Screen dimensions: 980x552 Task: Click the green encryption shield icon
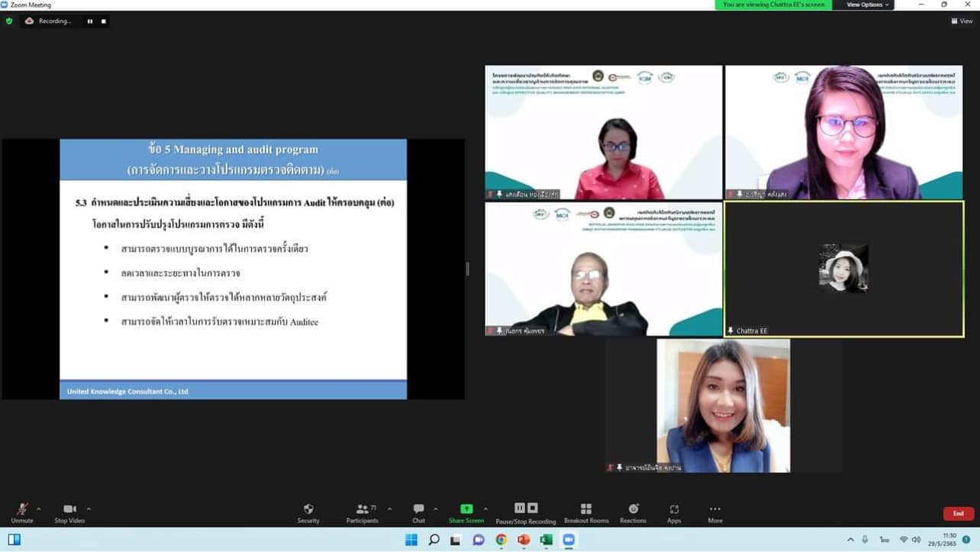[x=9, y=21]
